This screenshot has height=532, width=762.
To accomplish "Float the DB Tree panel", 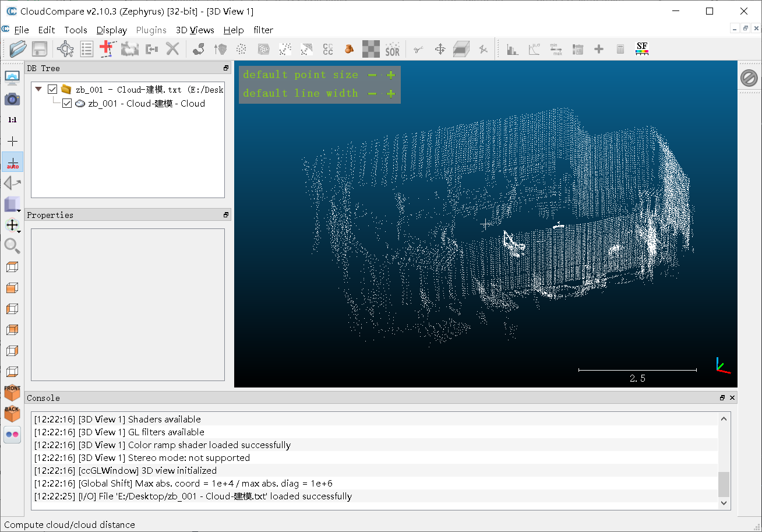I will click(226, 68).
